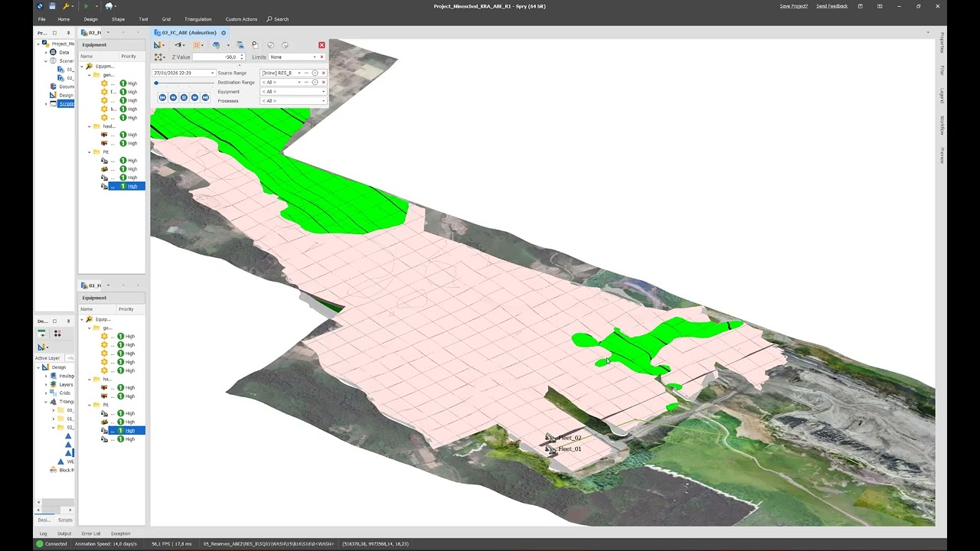The width and height of the screenshot is (980, 551).
Task: Clear the Source Range with its red x
Action: pos(323,73)
